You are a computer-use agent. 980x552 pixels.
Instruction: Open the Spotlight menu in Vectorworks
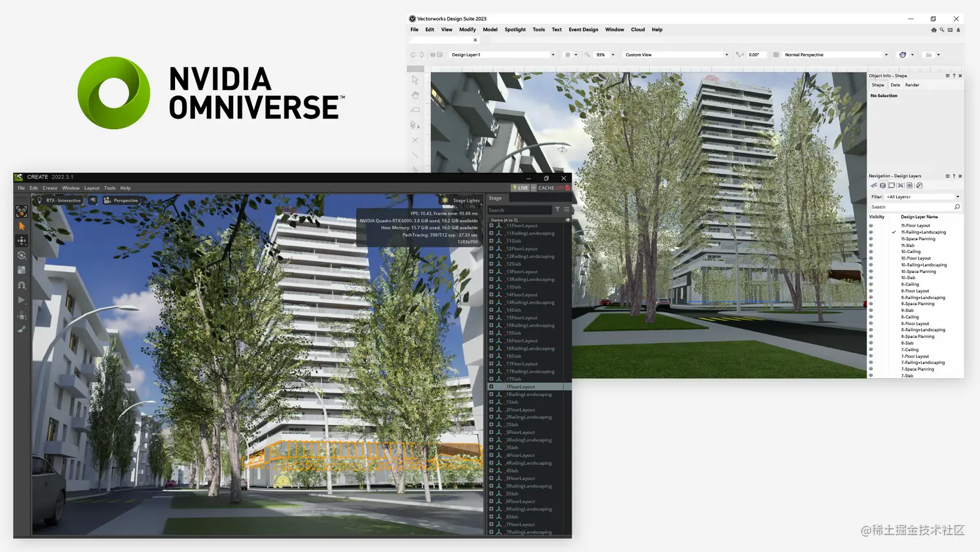coord(514,29)
